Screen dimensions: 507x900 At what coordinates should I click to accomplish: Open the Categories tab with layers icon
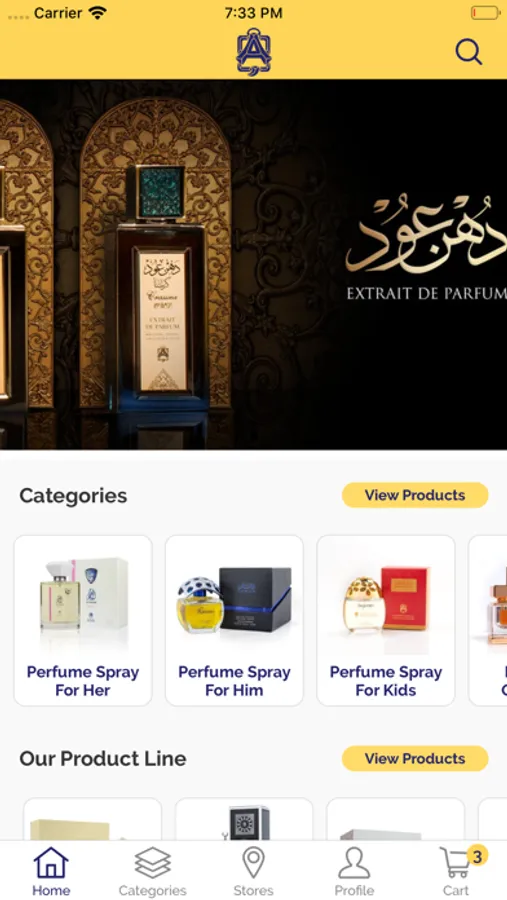point(152,871)
